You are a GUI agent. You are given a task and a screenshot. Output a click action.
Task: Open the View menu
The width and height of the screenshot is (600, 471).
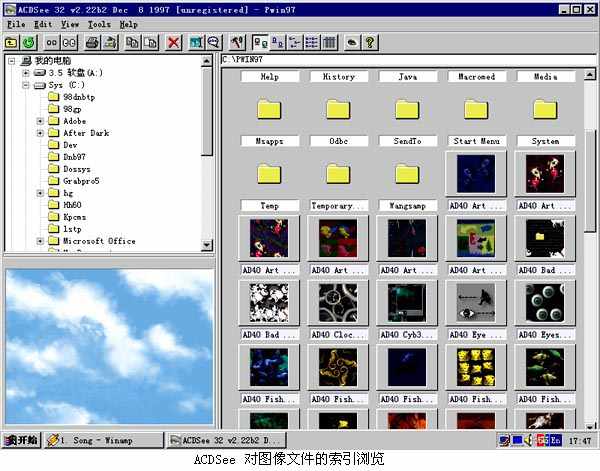(x=70, y=23)
